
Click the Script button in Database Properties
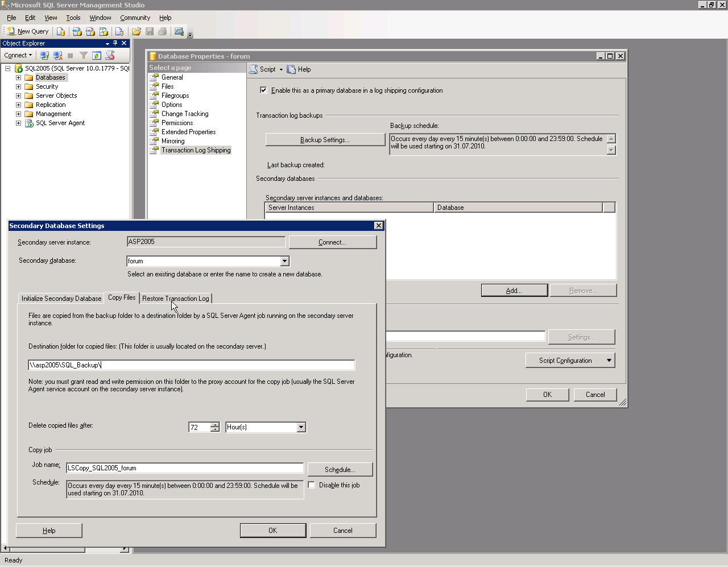click(x=262, y=69)
